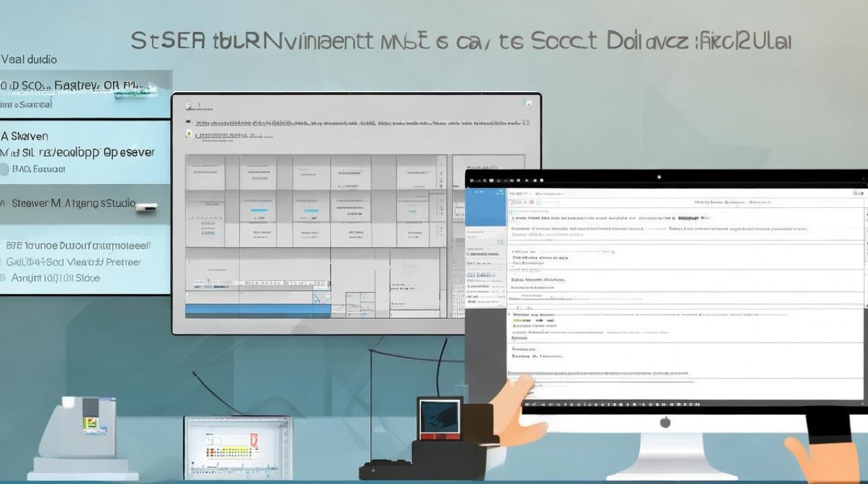Click the dark photo frame device screen
Screen dimensions: 868x484
(439, 414)
